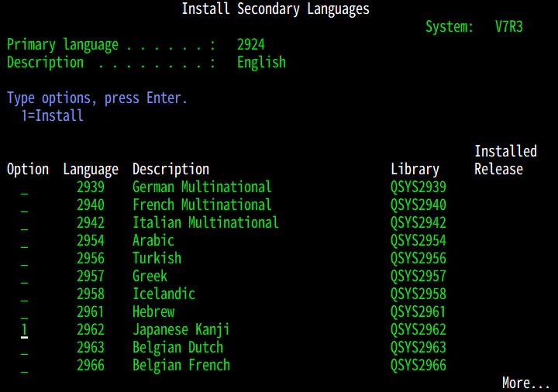The height and width of the screenshot is (392, 558).
Task: Click the option field for French Multinational
Action: (24, 205)
